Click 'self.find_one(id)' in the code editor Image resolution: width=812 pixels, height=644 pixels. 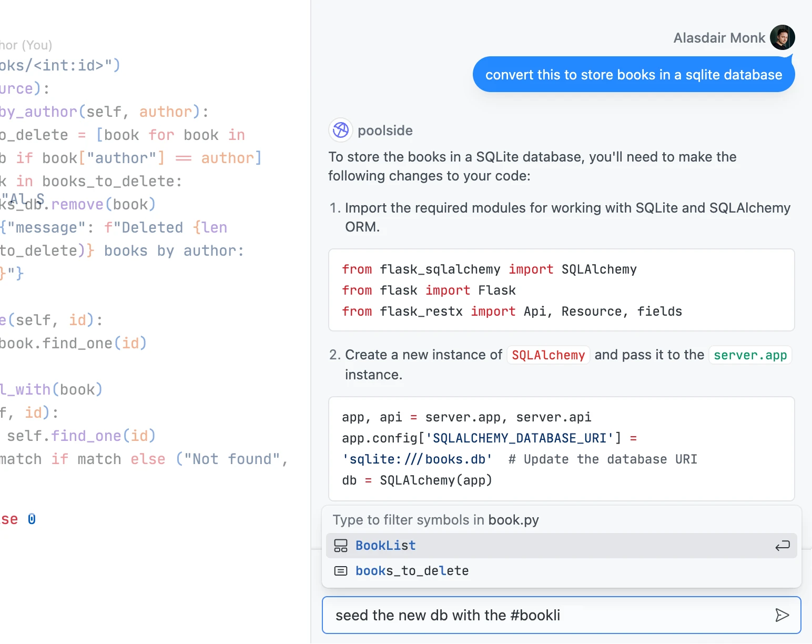[81, 436]
